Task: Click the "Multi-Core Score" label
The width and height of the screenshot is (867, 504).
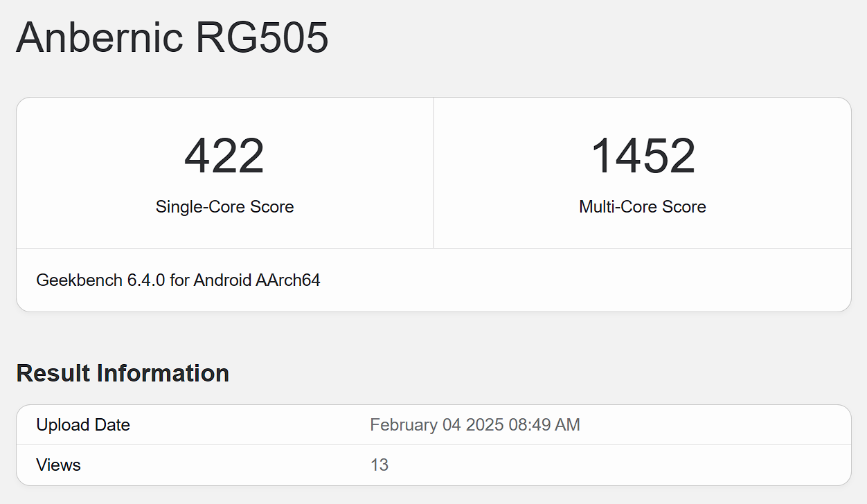Action: [643, 207]
